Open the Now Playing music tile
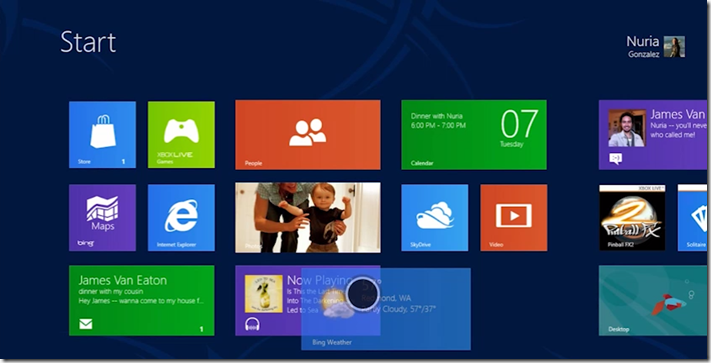 (268, 300)
